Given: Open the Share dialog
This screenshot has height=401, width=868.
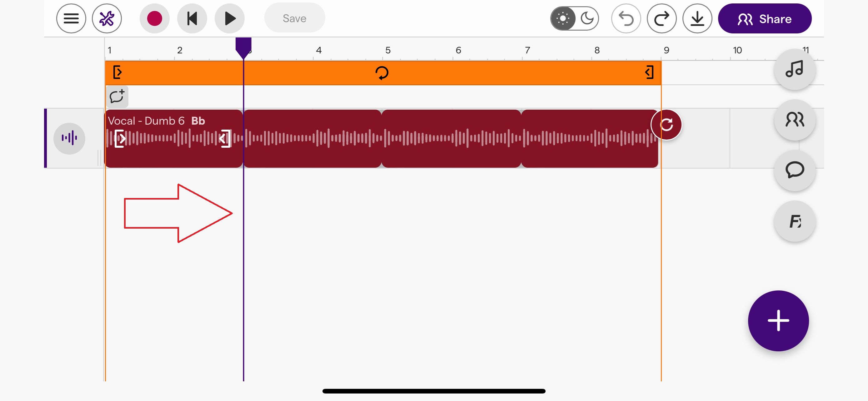Looking at the screenshot, I should click(x=765, y=18).
